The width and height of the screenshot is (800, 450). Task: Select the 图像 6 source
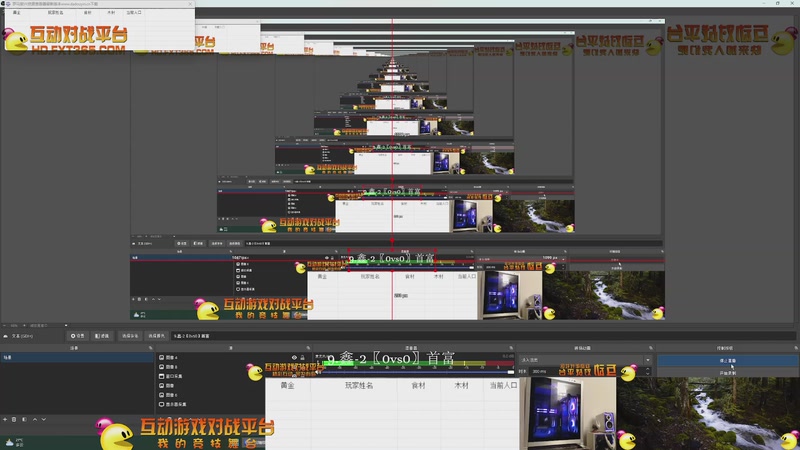(x=171, y=395)
